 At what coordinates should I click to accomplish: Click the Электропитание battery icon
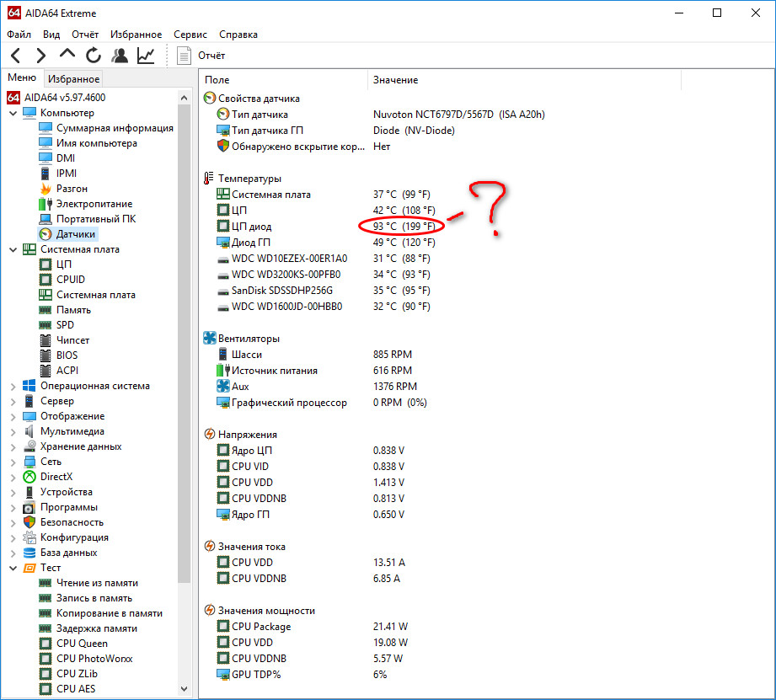45,203
